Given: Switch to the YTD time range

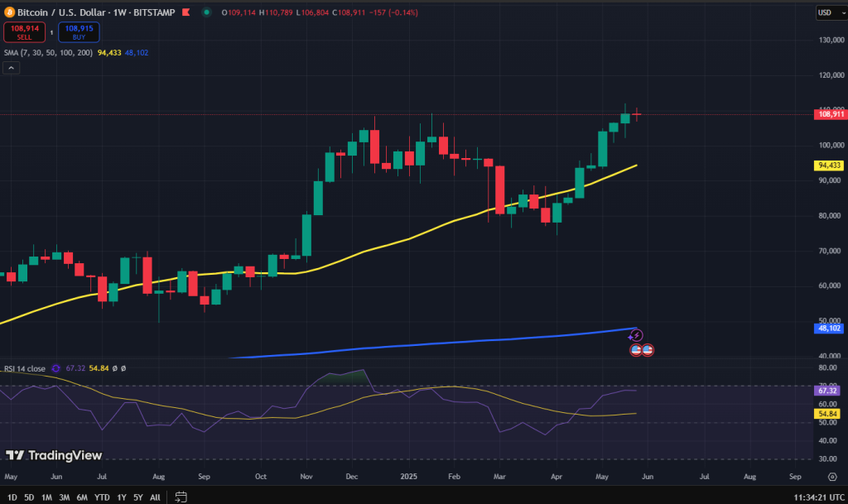Looking at the screenshot, I should pyautogui.click(x=102, y=497).
